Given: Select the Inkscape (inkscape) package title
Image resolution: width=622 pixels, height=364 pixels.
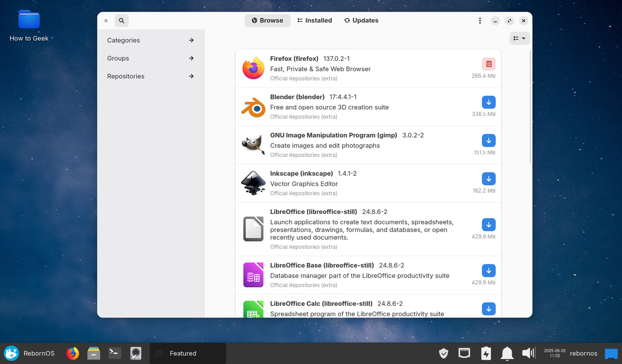Looking at the screenshot, I should point(302,174).
